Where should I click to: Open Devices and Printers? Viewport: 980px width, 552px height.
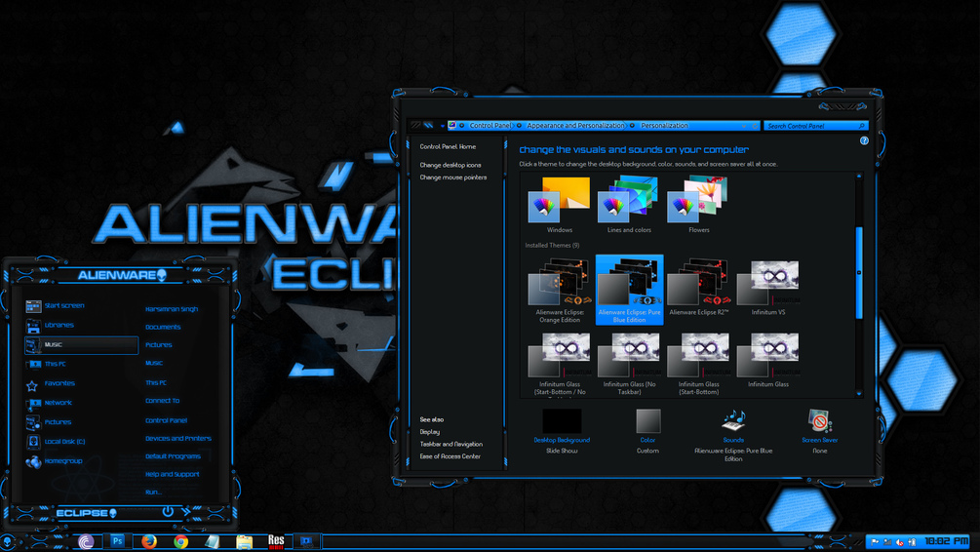178,439
